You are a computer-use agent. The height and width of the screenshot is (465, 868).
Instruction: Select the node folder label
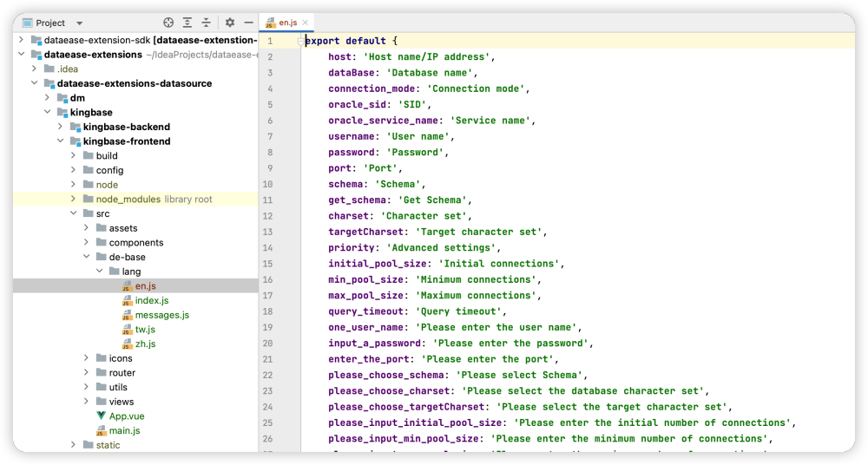[x=107, y=184]
